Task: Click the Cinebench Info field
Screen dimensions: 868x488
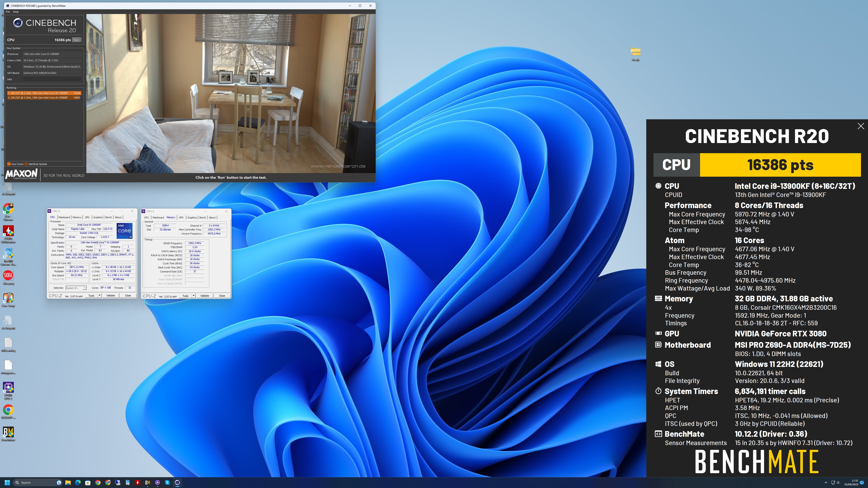Action: [x=52, y=80]
